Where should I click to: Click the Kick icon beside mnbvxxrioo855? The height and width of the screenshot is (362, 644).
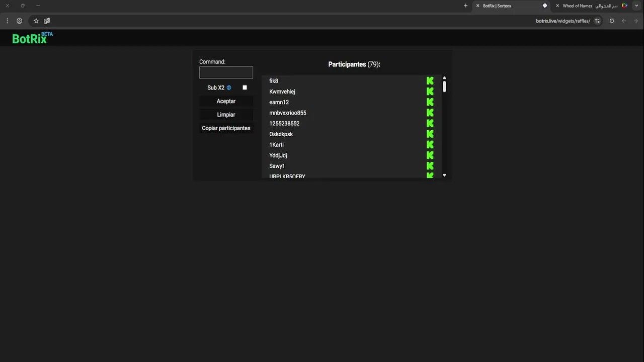[430, 113]
